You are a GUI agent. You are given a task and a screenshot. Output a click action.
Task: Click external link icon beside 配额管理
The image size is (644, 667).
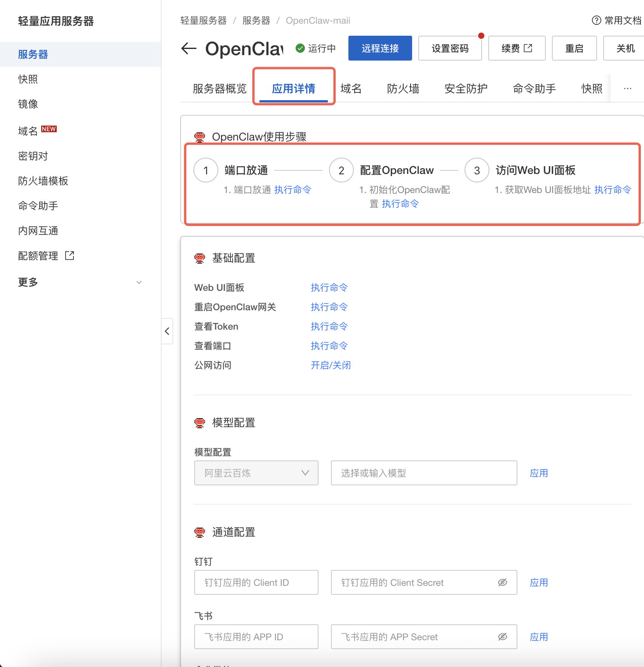coord(70,255)
